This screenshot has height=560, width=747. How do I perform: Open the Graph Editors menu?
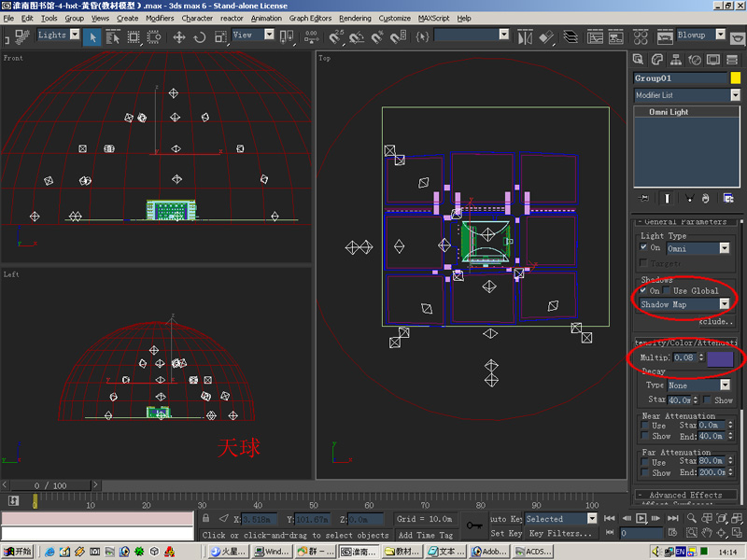(x=310, y=18)
